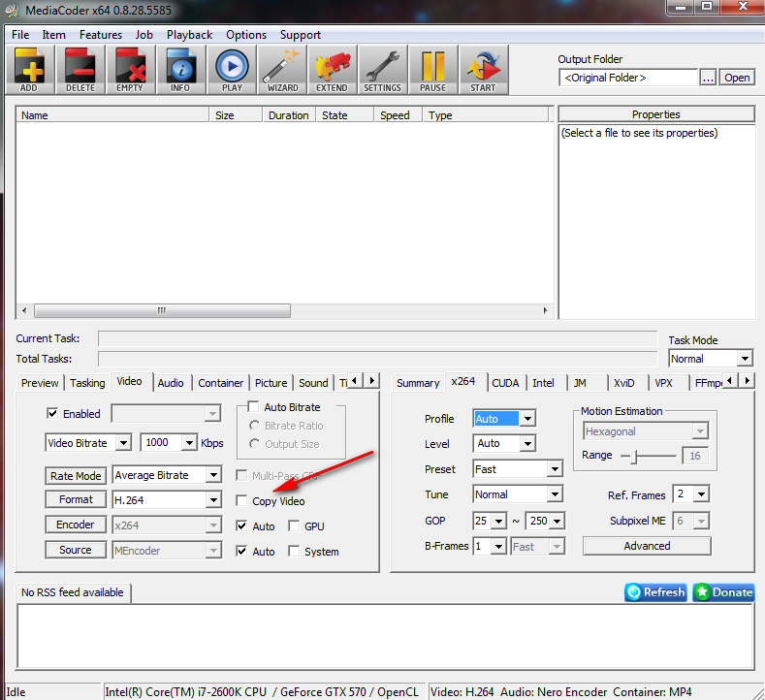The width and height of the screenshot is (765, 700).
Task: Click the Donate button
Action: click(723, 592)
